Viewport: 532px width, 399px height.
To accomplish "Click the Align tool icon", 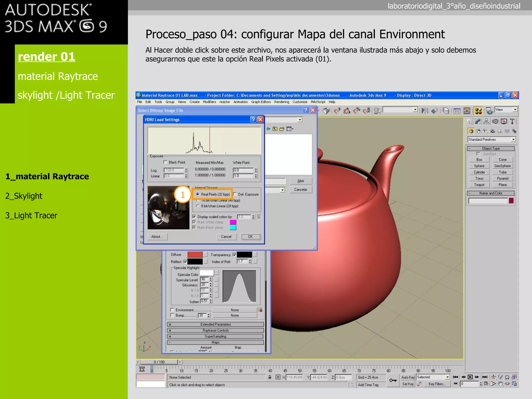I will coord(435,111).
